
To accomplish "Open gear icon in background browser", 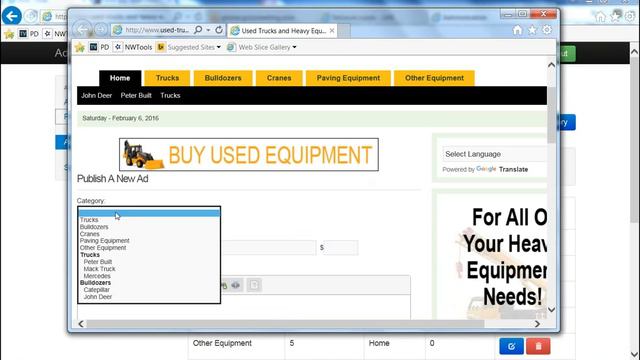I will tap(630, 17).
